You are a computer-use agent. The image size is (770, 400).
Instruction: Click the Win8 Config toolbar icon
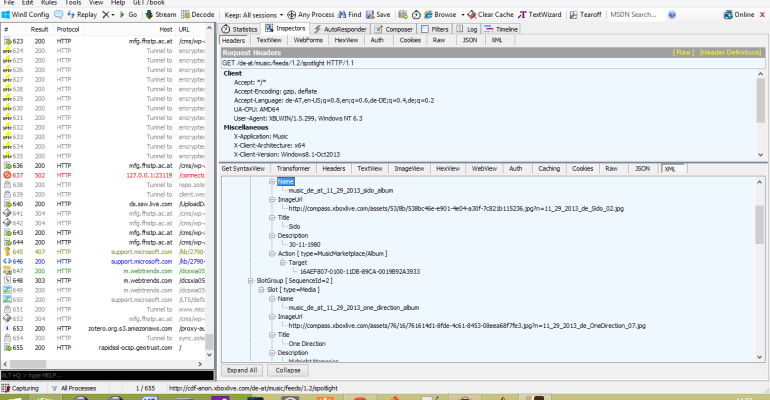[26, 15]
